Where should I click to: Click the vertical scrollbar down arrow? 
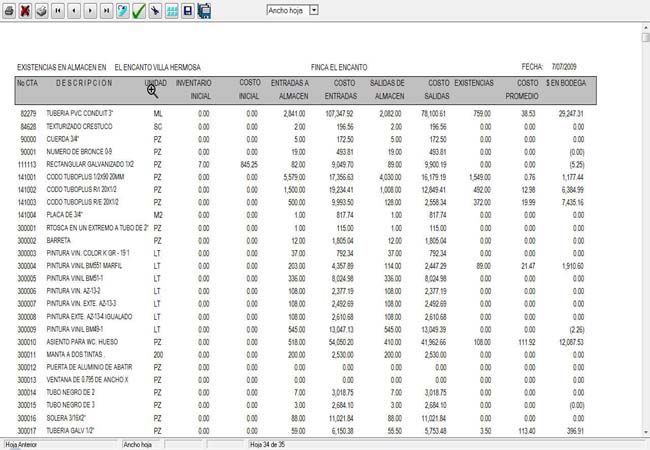(645, 432)
